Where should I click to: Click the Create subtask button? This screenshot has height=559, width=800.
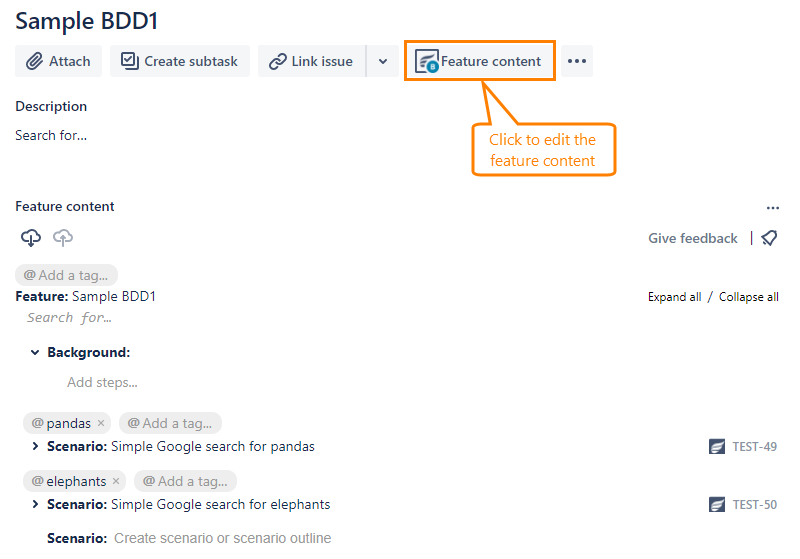[x=180, y=61]
